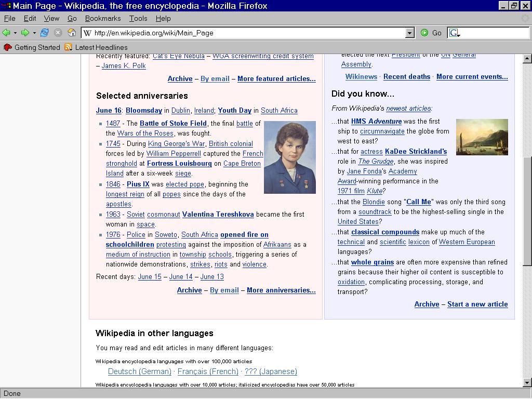This screenshot has width=532, height=399.
Task: Open the Google search engine icon
Action: pos(454,33)
